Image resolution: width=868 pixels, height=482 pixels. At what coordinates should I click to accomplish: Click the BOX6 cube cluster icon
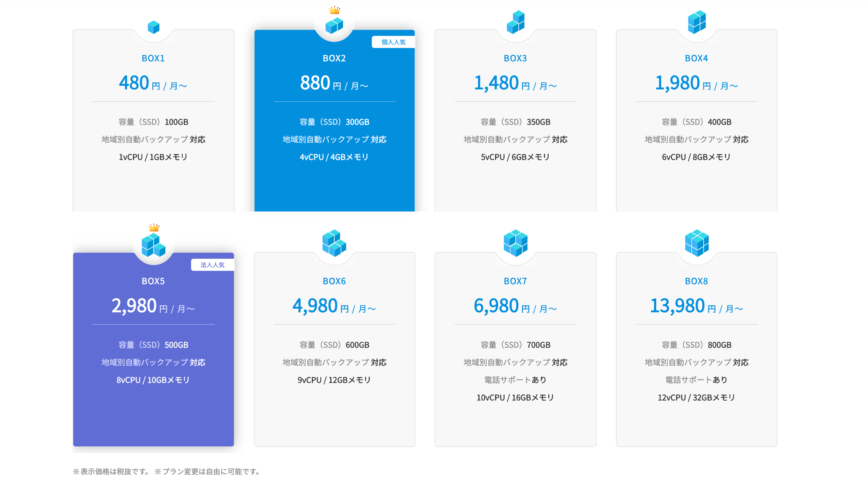pos(334,243)
